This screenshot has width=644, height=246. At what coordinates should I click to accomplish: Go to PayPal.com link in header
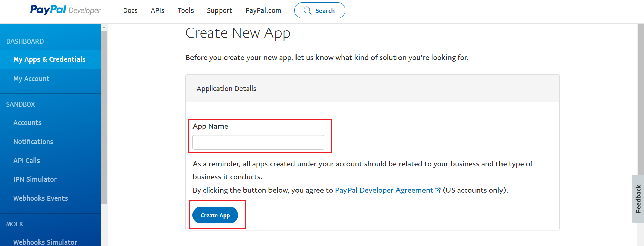(263, 10)
